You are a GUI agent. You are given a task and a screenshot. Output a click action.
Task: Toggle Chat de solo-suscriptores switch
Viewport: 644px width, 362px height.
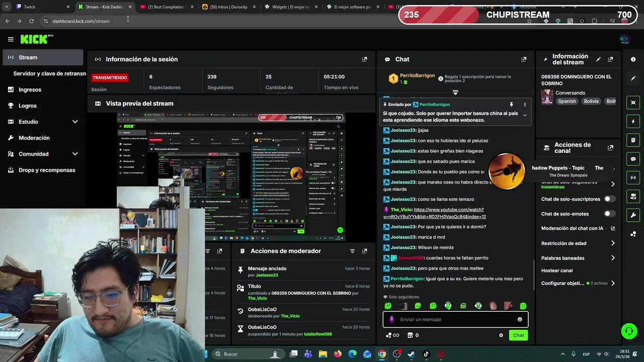click(x=609, y=199)
